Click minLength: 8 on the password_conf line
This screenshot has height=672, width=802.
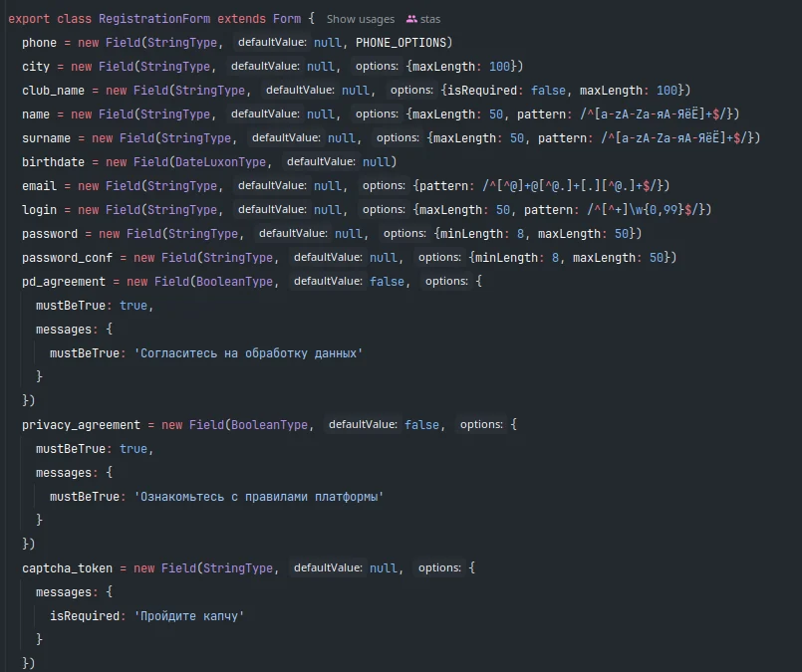click(x=517, y=258)
